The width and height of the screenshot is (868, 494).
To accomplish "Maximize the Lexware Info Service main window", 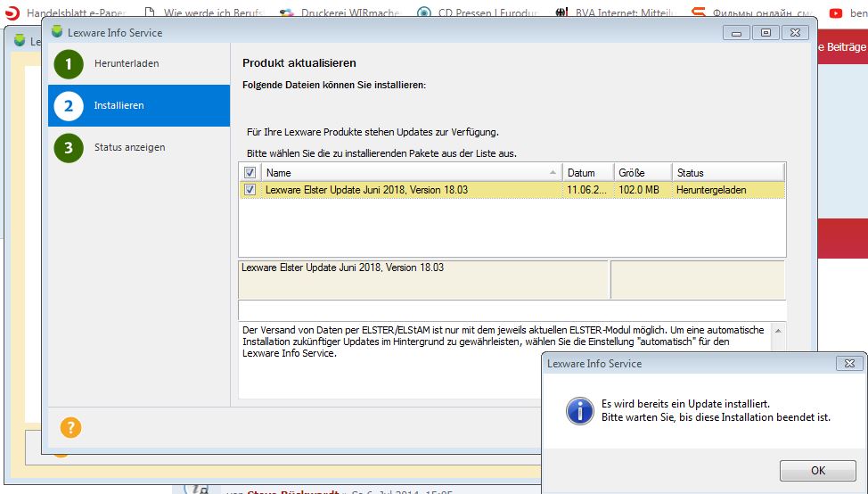I will coord(766,33).
